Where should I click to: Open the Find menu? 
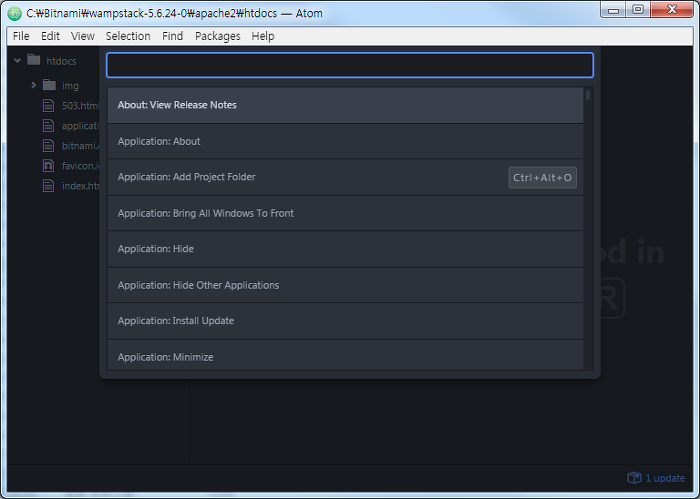pyautogui.click(x=172, y=36)
